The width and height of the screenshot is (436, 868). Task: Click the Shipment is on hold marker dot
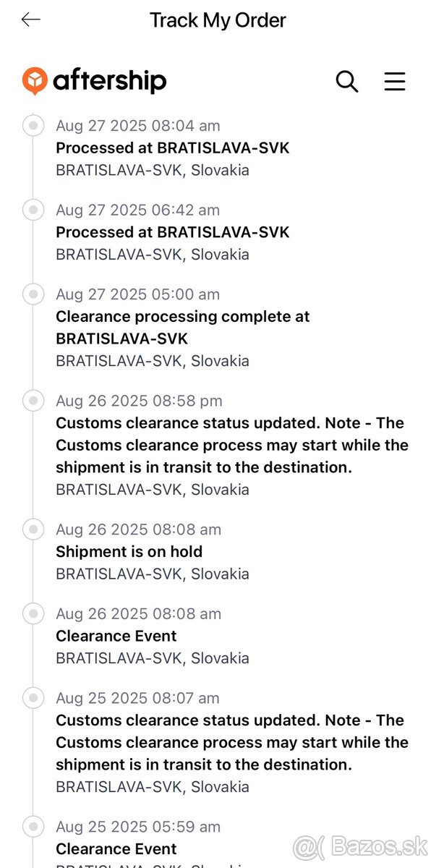[x=33, y=529]
